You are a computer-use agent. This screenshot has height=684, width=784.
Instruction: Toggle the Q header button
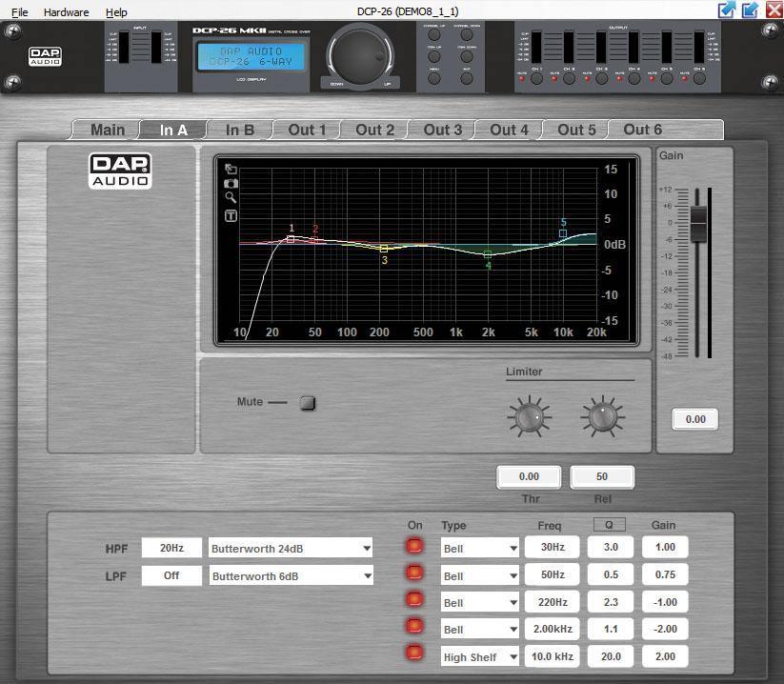tap(609, 525)
